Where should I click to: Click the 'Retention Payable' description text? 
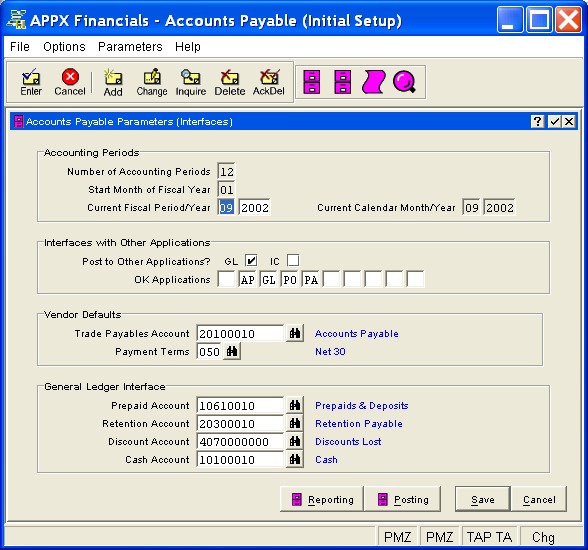click(358, 423)
